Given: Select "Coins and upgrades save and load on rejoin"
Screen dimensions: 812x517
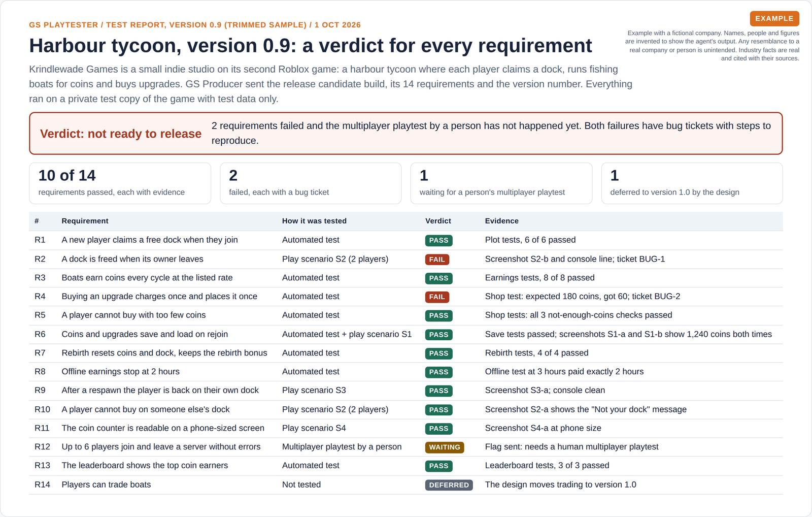Looking at the screenshot, I should pyautogui.click(x=145, y=334).
